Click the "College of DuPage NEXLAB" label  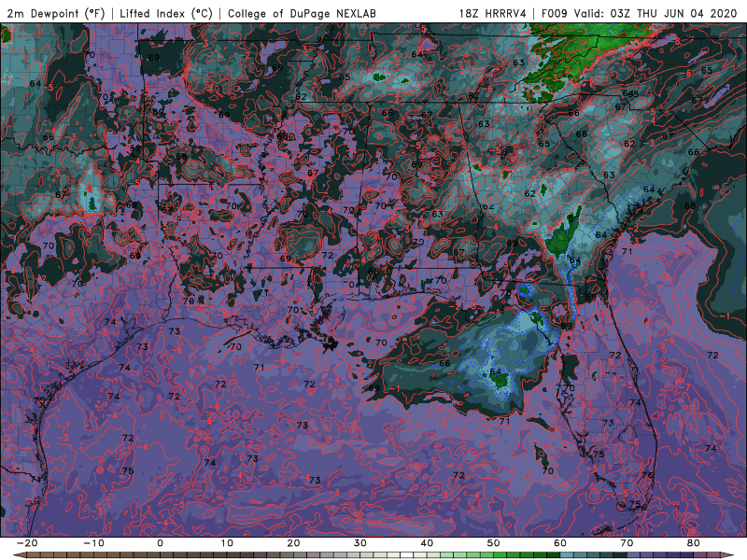coord(302,13)
